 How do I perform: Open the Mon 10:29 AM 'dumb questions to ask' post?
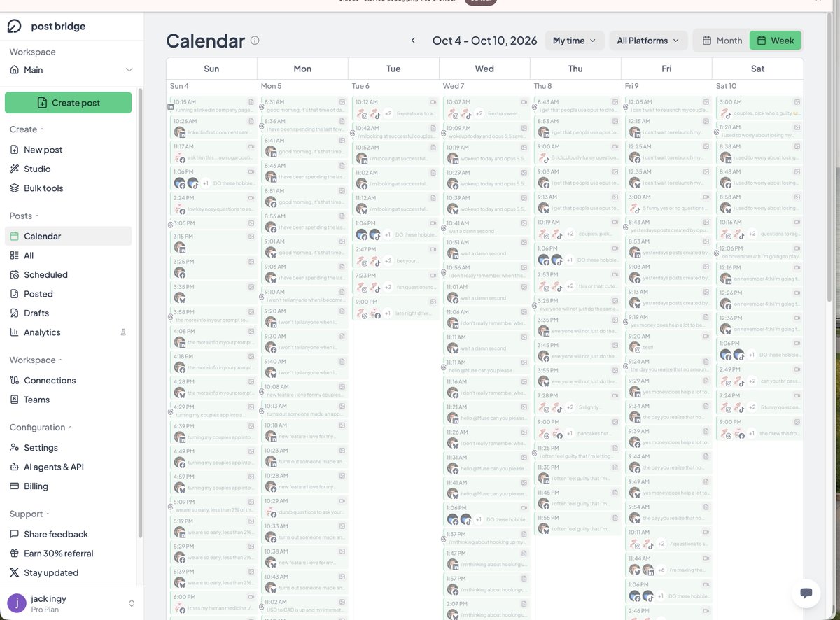tap(303, 507)
